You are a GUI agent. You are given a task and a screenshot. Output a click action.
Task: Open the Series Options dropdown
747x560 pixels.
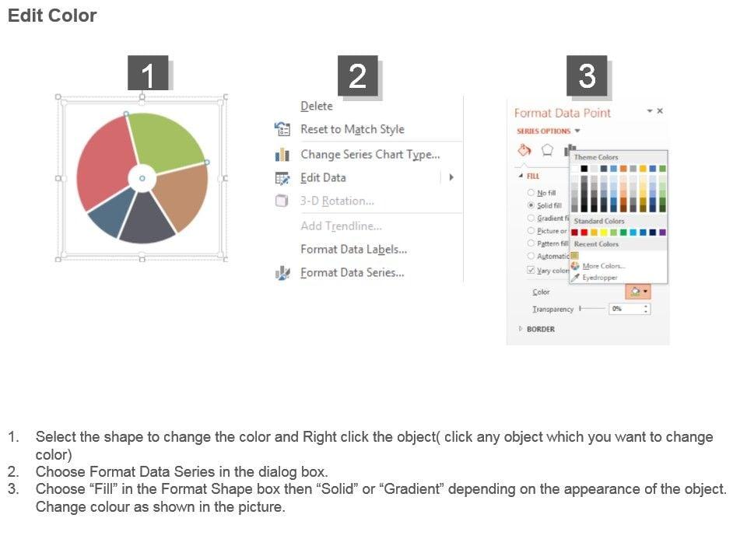pyautogui.click(x=577, y=131)
